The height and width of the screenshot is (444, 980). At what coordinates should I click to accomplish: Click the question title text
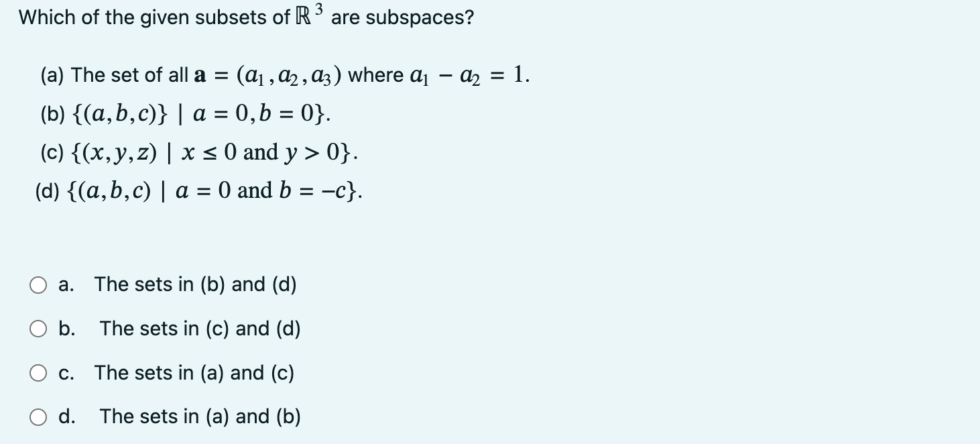[x=246, y=16]
